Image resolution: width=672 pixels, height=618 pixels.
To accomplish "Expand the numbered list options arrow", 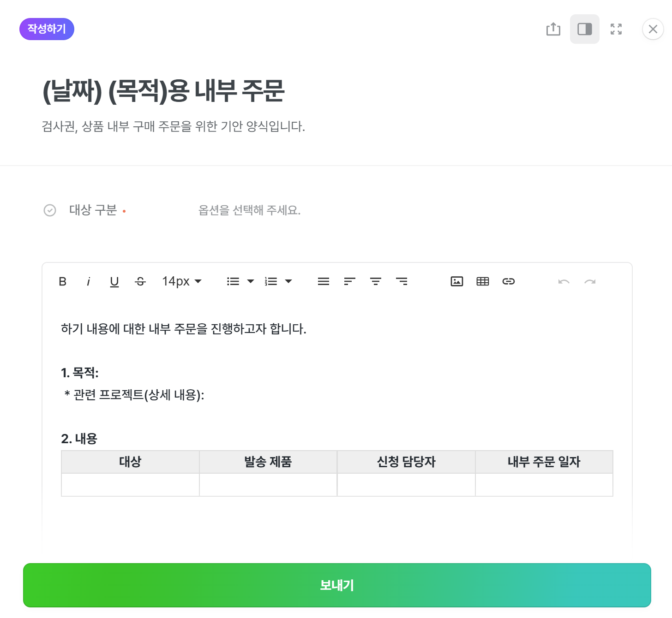I will (x=288, y=281).
